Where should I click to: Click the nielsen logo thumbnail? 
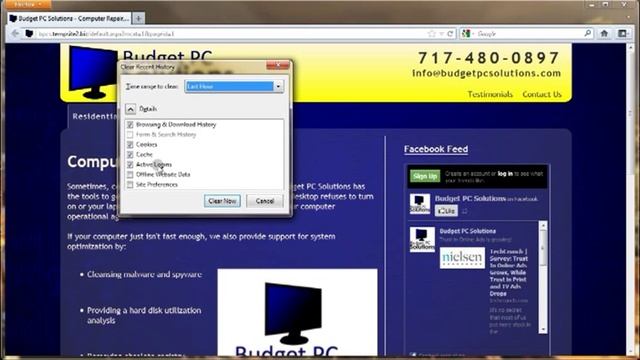(462, 258)
